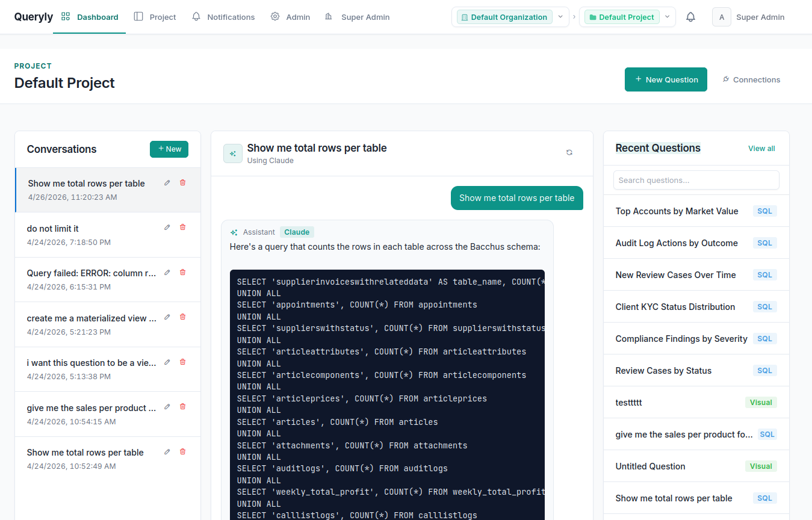Start a new conversation with the New button

pos(169,149)
